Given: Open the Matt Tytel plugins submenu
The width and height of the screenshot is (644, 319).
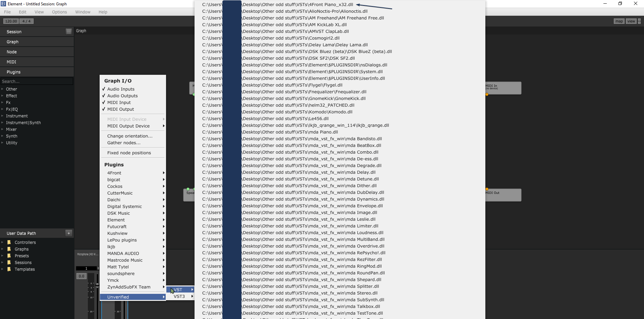Looking at the screenshot, I should (x=133, y=267).
